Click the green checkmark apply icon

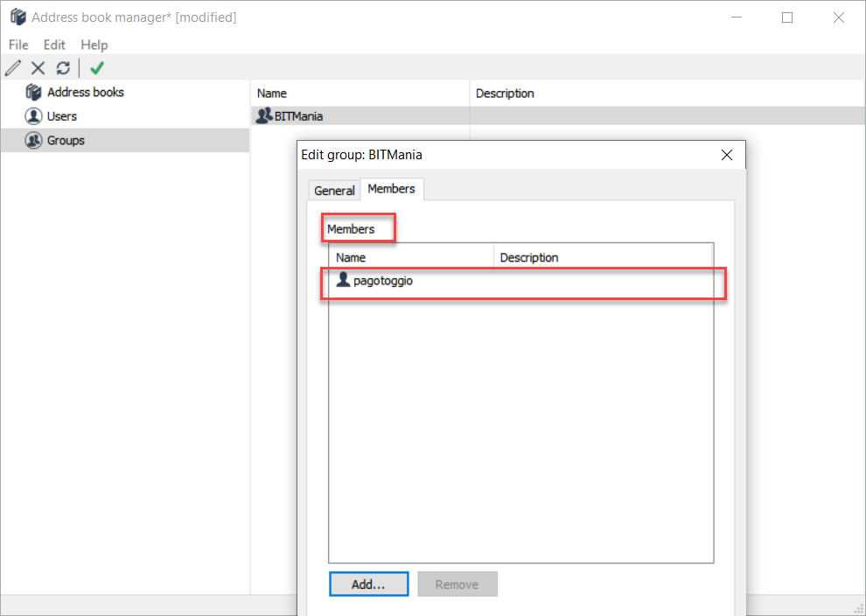pyautogui.click(x=96, y=68)
